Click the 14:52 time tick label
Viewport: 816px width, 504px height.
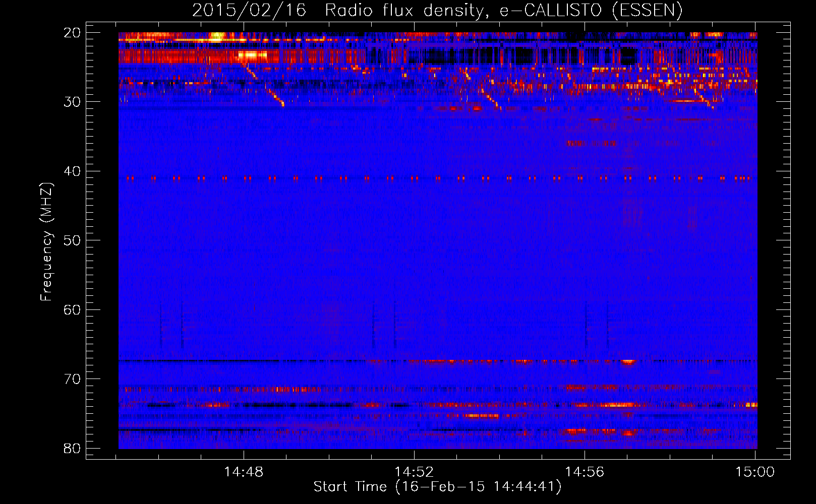click(414, 472)
